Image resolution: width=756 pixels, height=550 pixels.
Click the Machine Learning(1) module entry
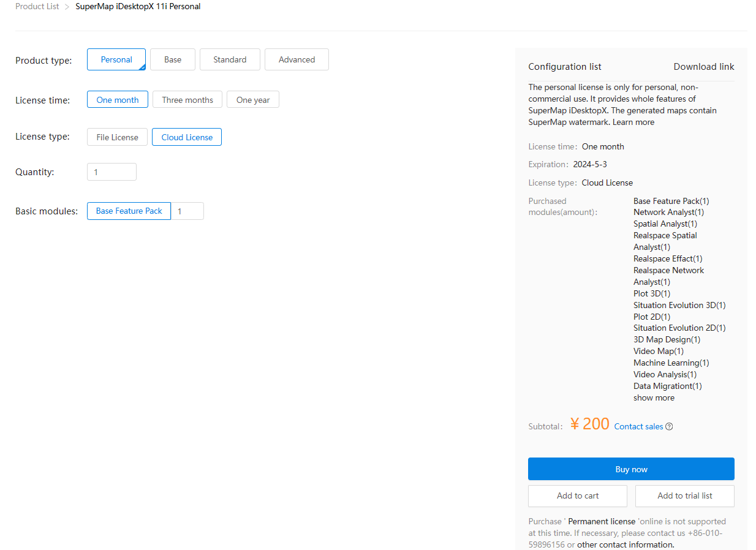point(671,363)
